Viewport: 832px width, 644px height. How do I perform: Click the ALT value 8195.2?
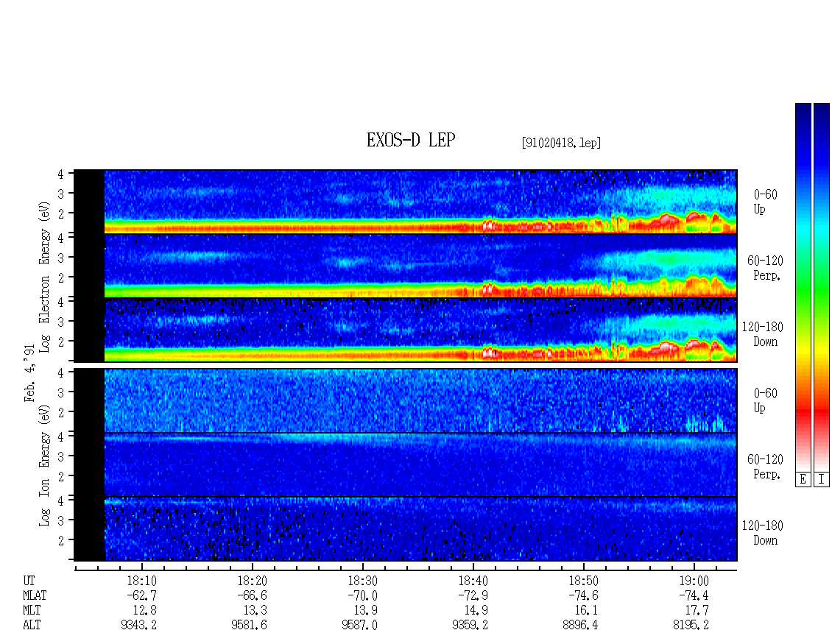691,625
